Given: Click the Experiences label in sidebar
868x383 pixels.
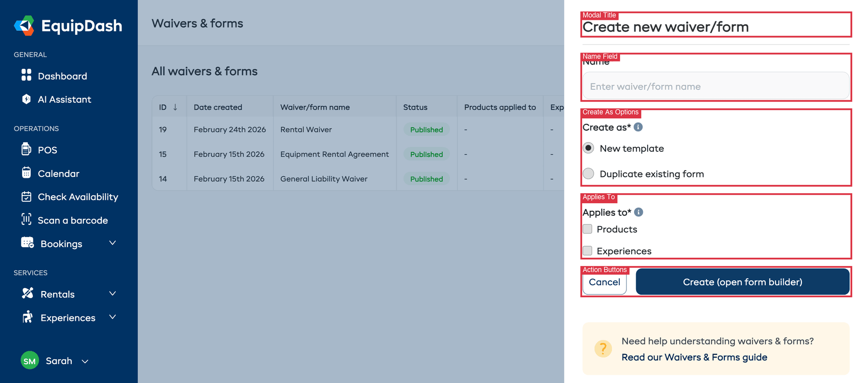Looking at the screenshot, I should 68,318.
